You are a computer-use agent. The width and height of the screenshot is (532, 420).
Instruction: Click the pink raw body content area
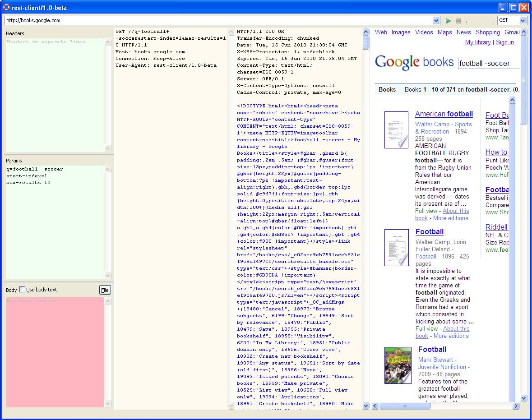55,352
